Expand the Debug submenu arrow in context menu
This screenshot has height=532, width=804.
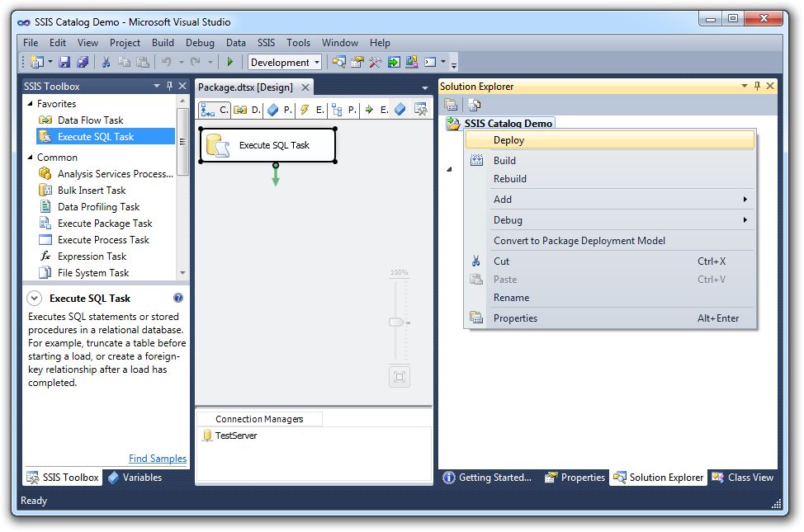coord(745,220)
